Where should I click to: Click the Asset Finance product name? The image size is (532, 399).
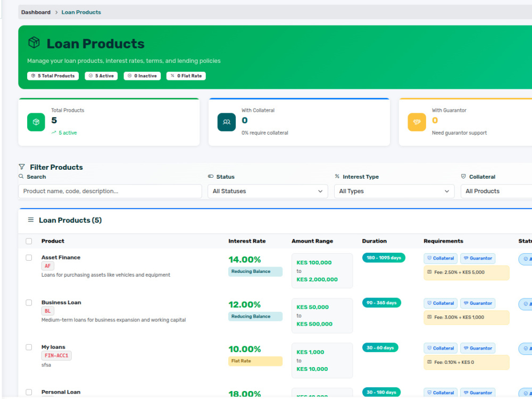pyautogui.click(x=61, y=257)
